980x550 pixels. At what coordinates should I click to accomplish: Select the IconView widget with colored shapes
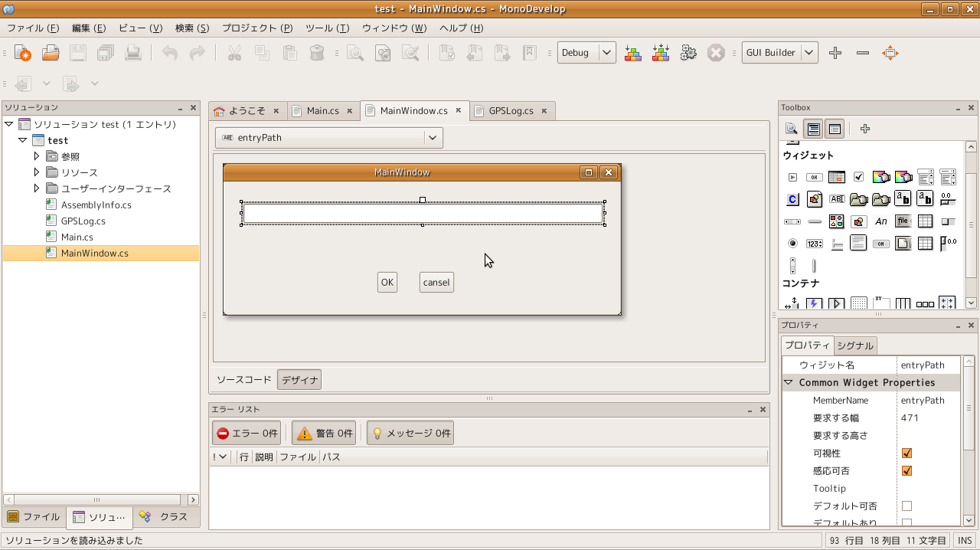click(x=837, y=221)
